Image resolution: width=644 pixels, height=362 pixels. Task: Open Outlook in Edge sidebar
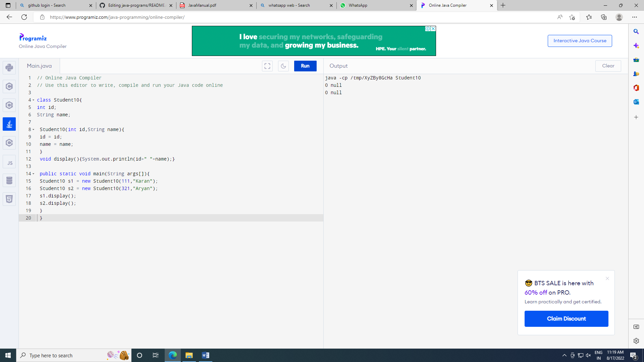tap(636, 102)
